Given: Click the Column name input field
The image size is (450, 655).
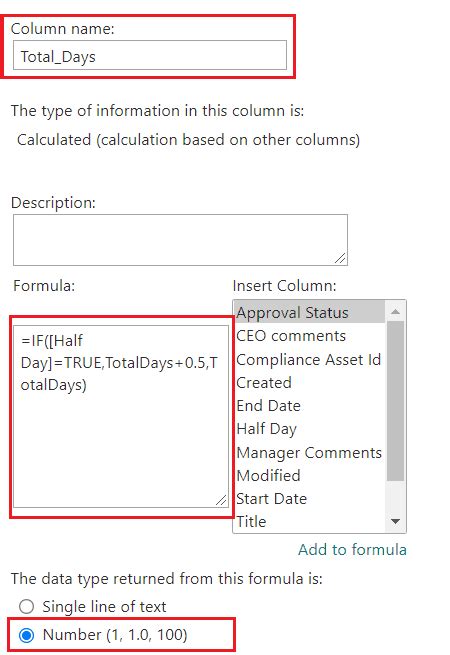Looking at the screenshot, I should tap(150, 55).
